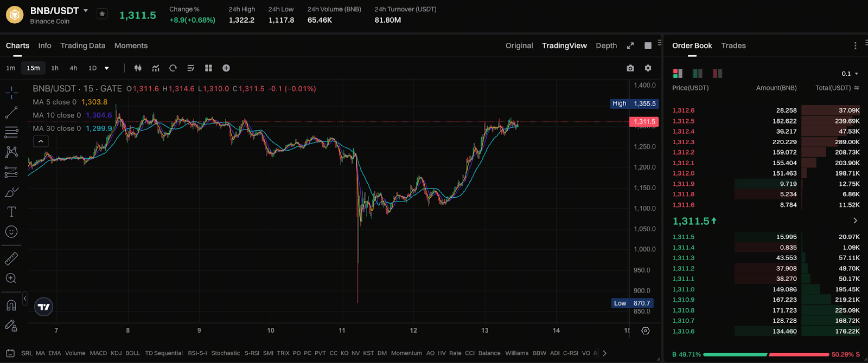Toggle the Momentum indicator
This screenshot has width=868, height=363.
point(406,353)
